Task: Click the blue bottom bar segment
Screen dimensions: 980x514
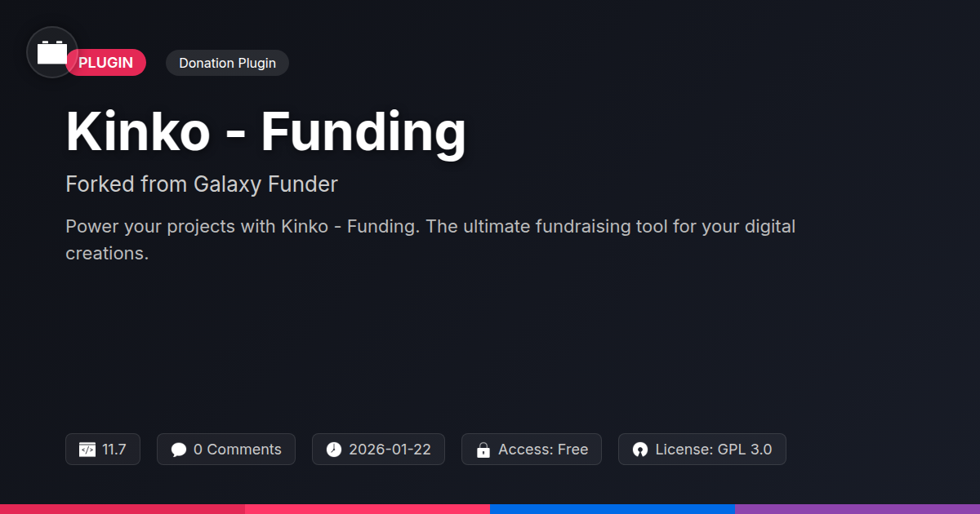Action: pos(612,508)
